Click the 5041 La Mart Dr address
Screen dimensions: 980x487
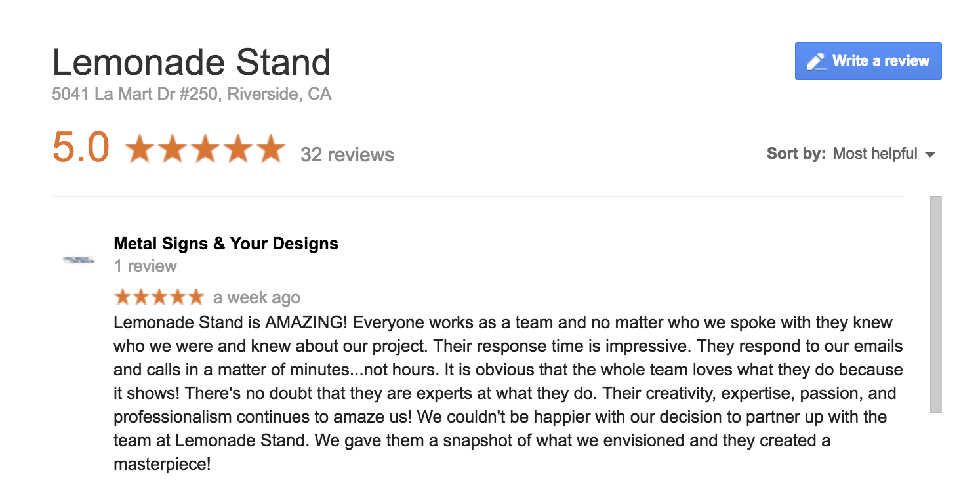pos(192,95)
